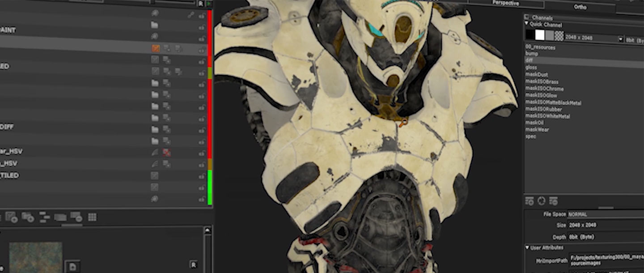644x273 pixels.
Task: Select the maskISOGlow channel
Action: coord(542,96)
